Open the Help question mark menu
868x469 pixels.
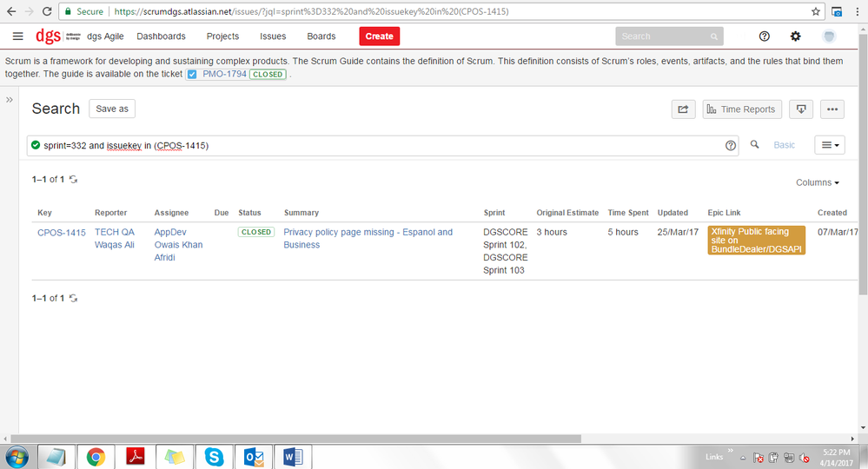pyautogui.click(x=764, y=36)
